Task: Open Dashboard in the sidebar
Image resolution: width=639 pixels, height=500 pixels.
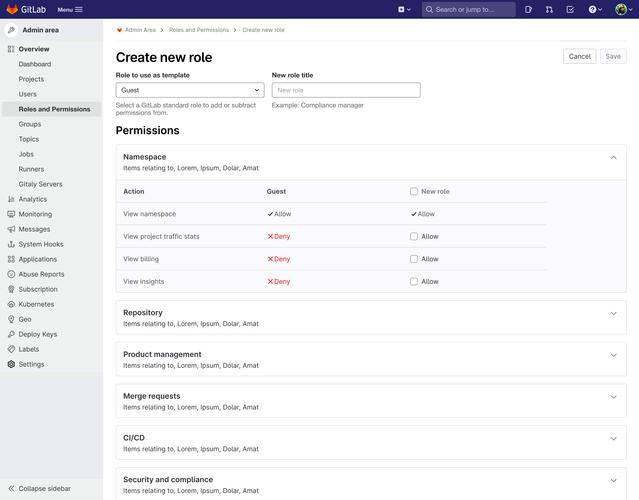Action: click(35, 64)
